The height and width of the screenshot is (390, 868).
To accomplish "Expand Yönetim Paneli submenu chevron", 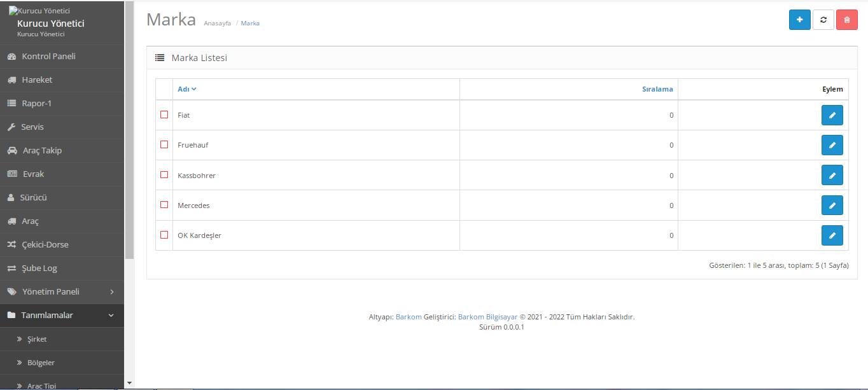I will [x=112, y=292].
